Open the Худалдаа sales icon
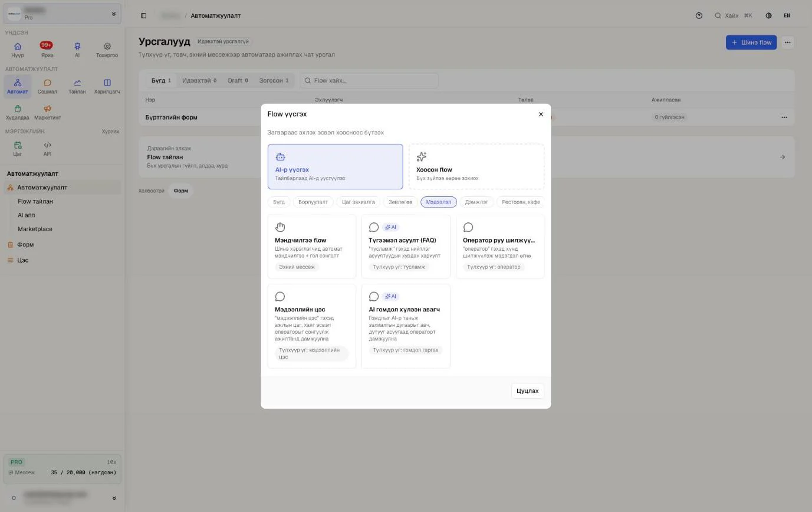Viewport: 812px width, 512px height. tap(18, 112)
